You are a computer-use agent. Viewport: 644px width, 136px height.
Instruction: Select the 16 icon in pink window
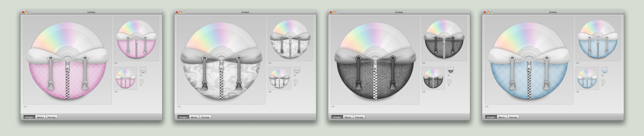[141, 81]
